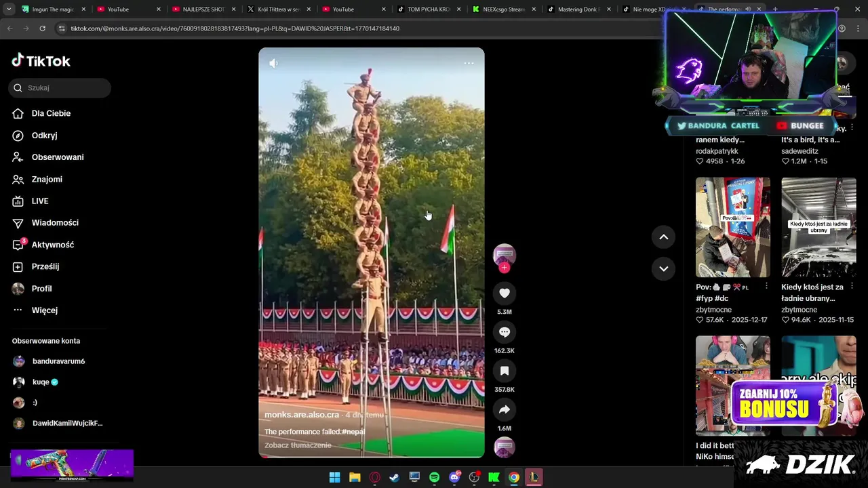The width and height of the screenshot is (868, 488).
Task: Open Opera GX from taskbar
Action: 374,477
